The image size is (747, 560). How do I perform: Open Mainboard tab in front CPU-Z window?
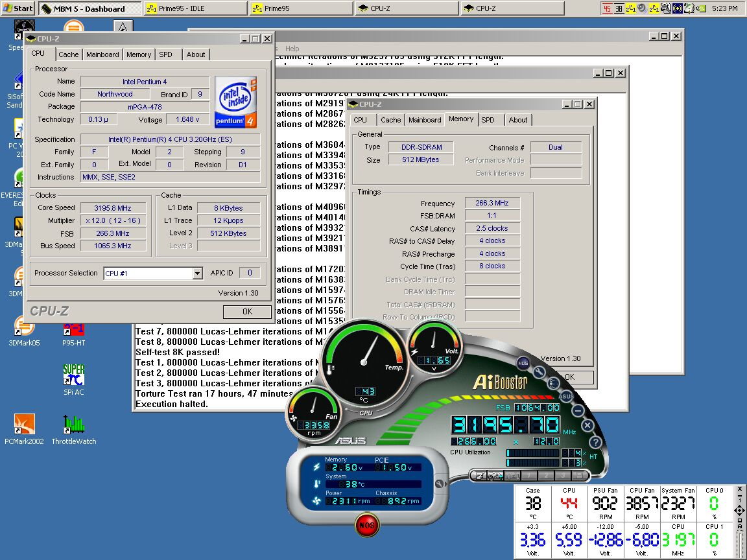pyautogui.click(x=102, y=54)
